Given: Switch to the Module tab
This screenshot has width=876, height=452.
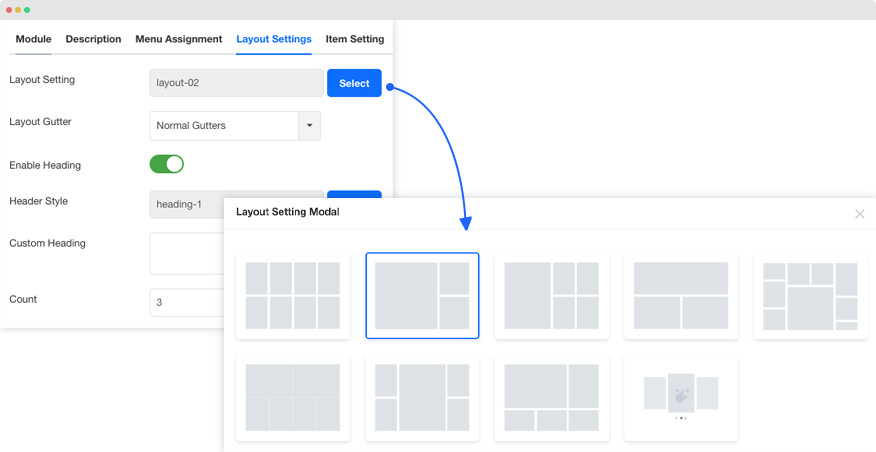Looking at the screenshot, I should pyautogui.click(x=34, y=39).
